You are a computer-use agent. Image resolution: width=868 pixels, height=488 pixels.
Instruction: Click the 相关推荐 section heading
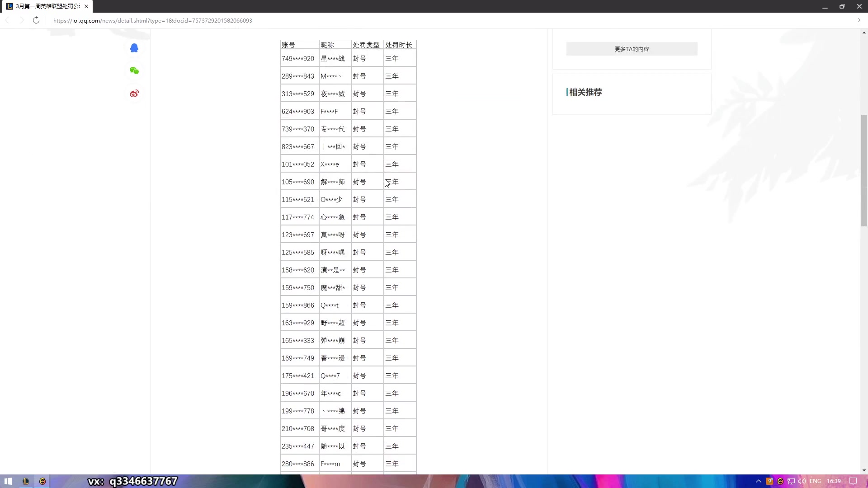point(585,92)
